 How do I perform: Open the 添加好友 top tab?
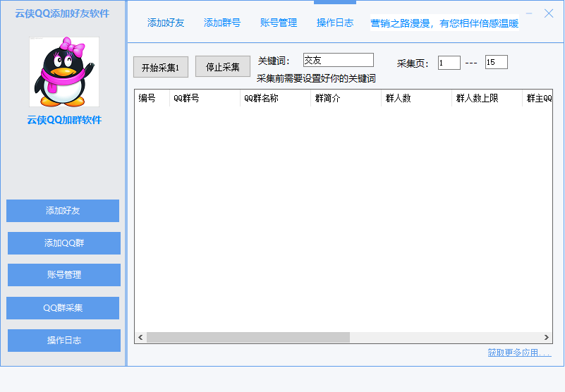point(166,23)
